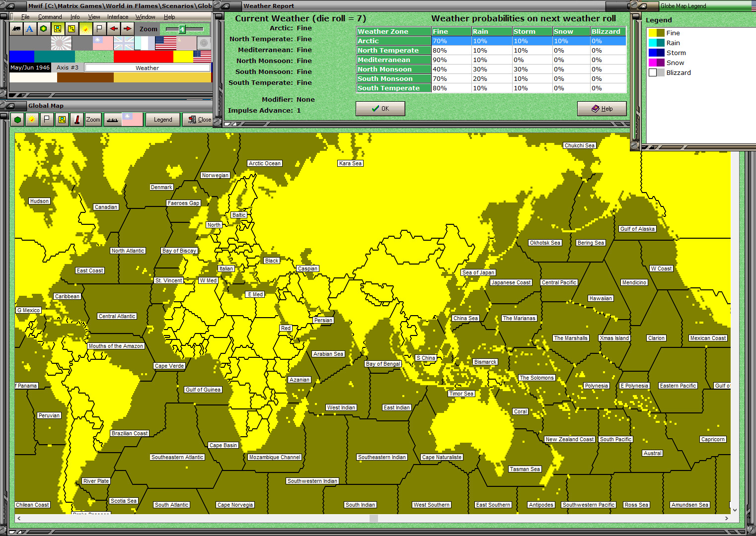Select the Japanese rising sun flag

pos(61,43)
